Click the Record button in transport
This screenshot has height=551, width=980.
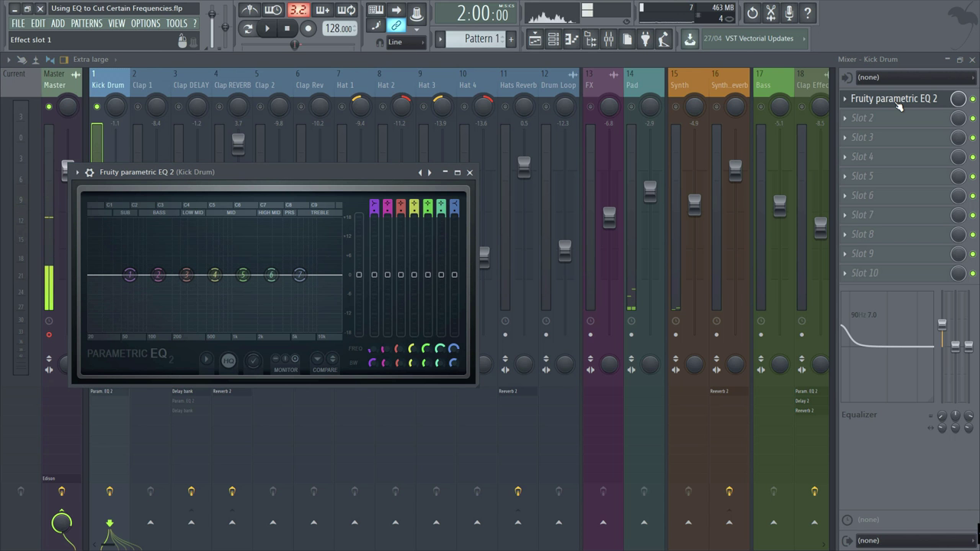coord(308,29)
